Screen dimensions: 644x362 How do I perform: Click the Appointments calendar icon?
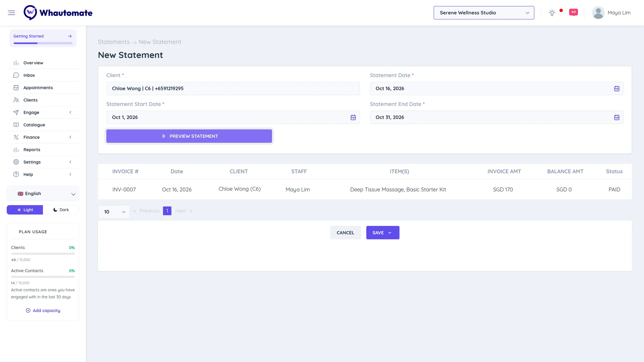coord(16,87)
